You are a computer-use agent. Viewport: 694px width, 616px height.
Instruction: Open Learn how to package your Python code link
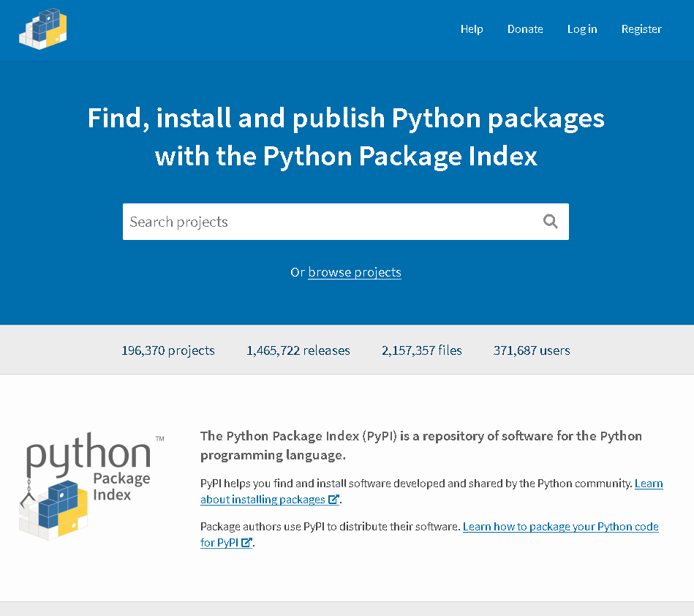(x=429, y=535)
